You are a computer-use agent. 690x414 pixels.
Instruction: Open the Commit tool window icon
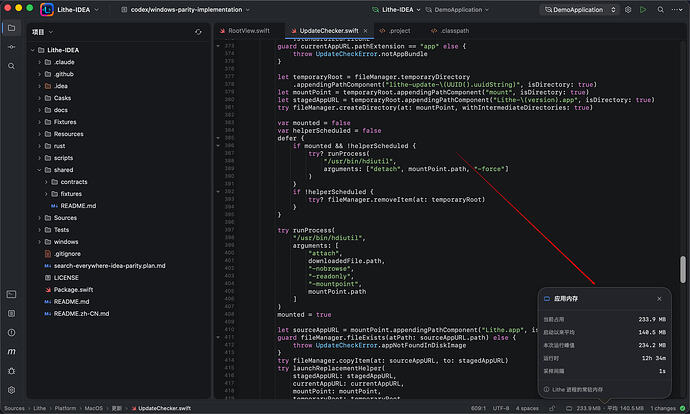click(x=11, y=47)
